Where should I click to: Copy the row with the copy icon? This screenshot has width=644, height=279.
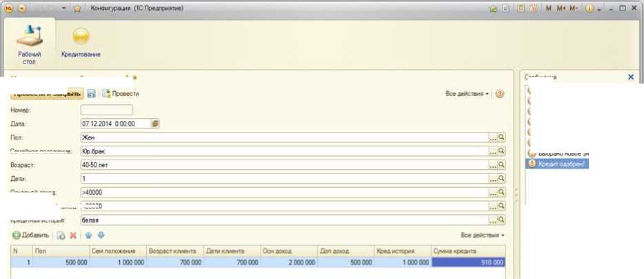(61, 235)
